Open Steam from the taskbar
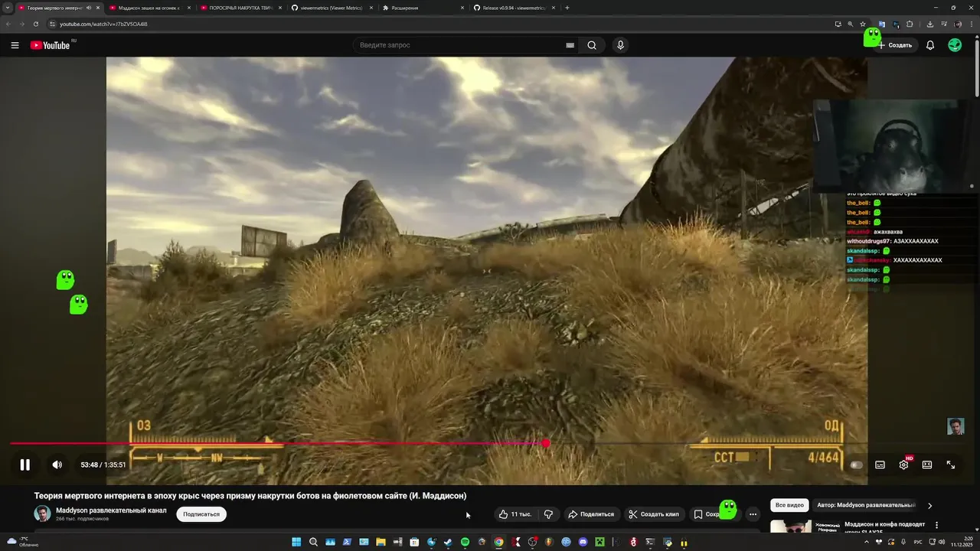Viewport: 980px width, 551px height. tap(448, 543)
